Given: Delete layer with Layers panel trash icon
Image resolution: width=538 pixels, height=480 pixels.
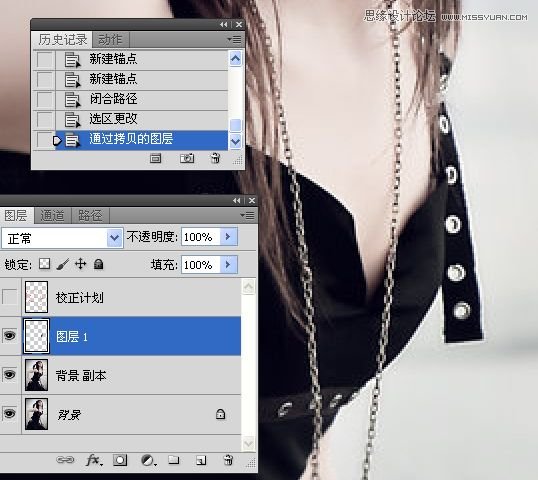Looking at the screenshot, I should coord(228,460).
